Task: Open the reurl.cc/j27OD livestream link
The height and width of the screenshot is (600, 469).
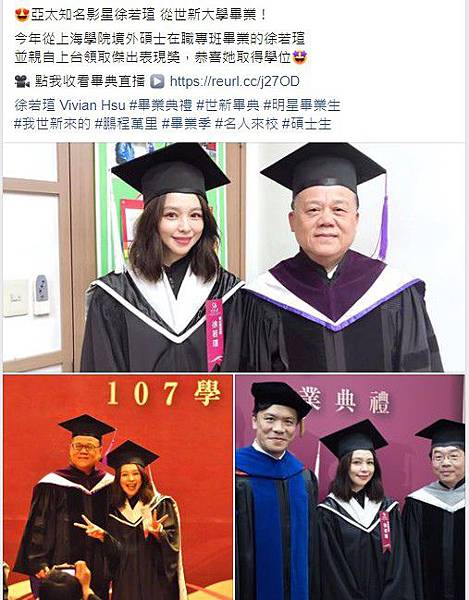Action: (234, 82)
